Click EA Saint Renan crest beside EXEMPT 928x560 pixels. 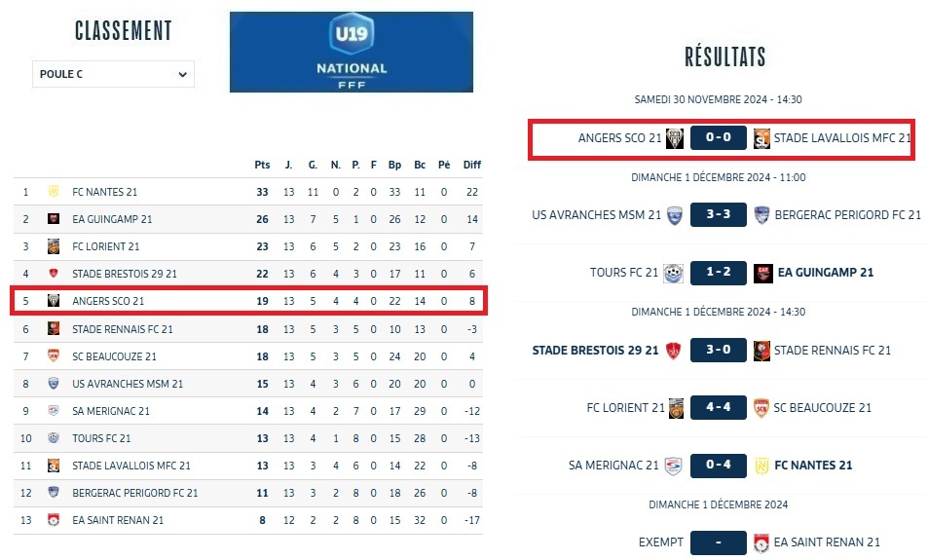pyautogui.click(x=761, y=542)
